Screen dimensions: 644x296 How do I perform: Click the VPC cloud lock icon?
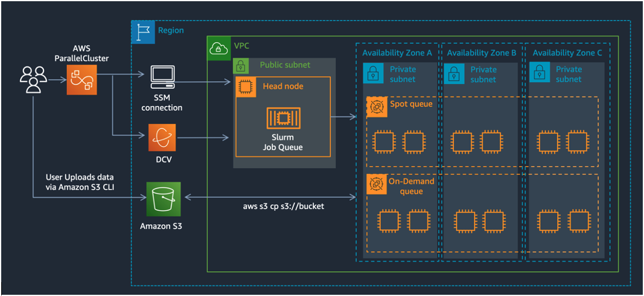219,48
